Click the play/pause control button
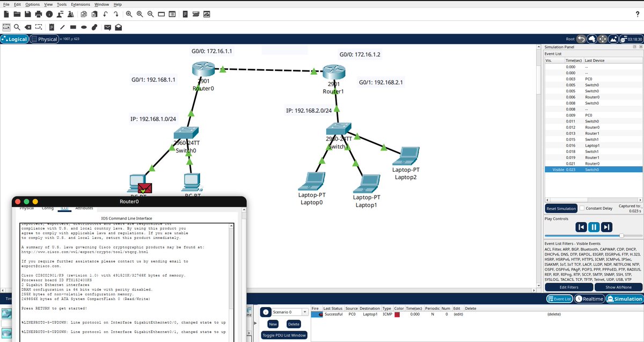The height and width of the screenshot is (342, 644). 594,227
